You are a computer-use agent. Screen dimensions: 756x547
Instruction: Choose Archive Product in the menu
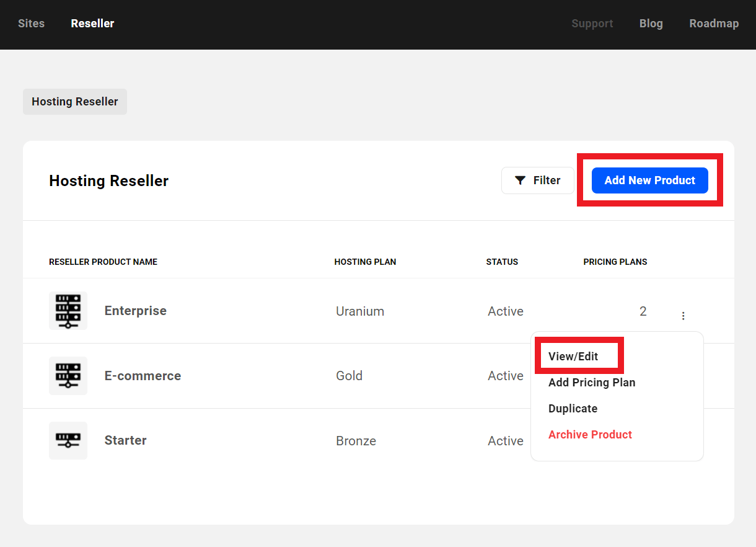(x=590, y=435)
